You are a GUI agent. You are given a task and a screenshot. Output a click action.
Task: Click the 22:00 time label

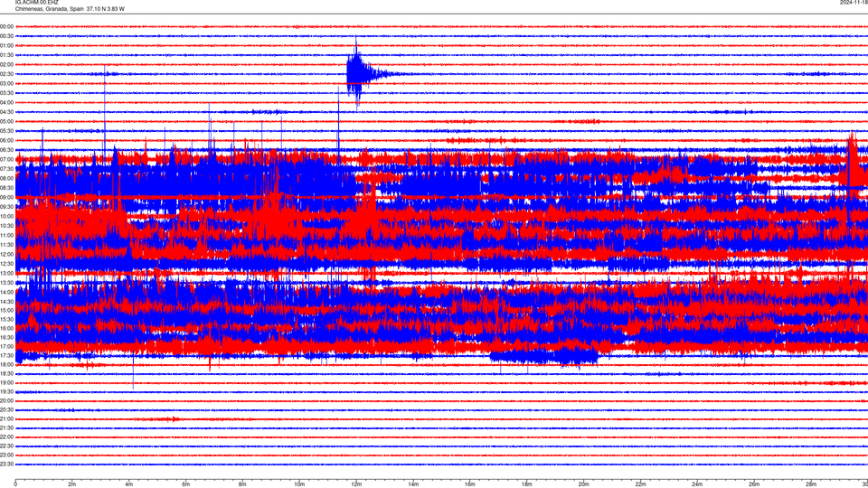[x=6, y=437]
